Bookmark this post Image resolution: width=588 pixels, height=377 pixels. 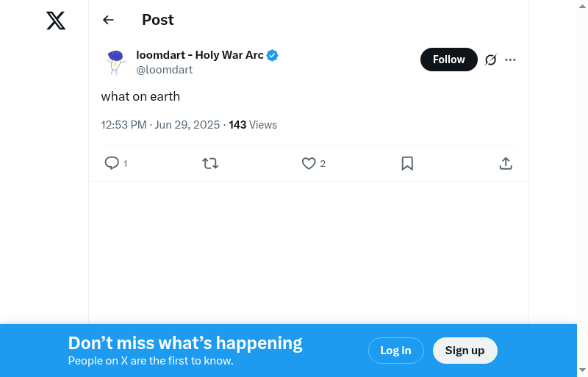pos(407,163)
